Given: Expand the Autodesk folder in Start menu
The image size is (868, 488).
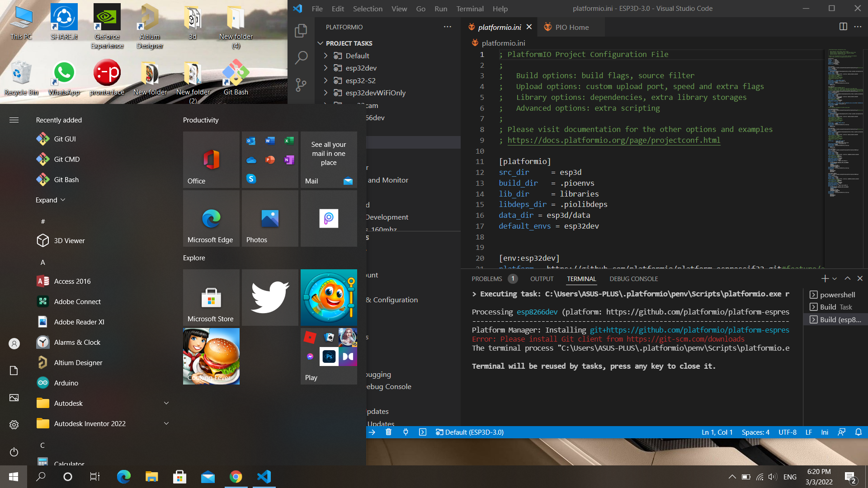Looking at the screenshot, I should (166, 403).
